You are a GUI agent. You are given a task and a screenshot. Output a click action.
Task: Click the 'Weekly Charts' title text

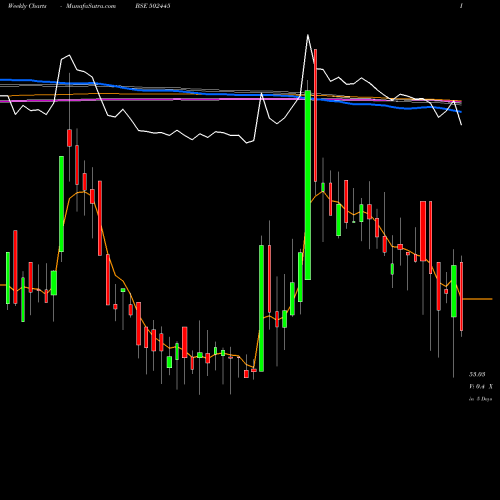point(27,6)
